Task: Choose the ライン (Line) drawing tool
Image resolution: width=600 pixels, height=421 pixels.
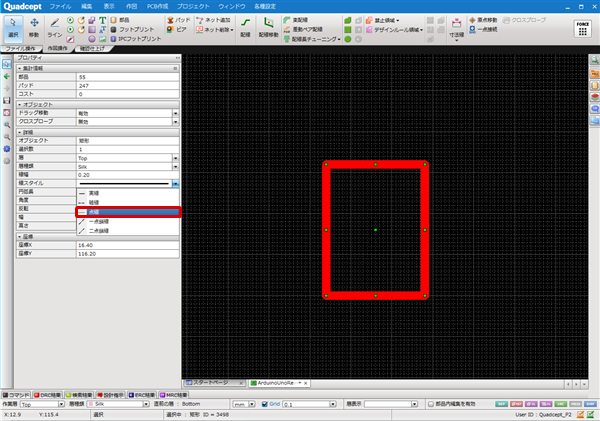Action: coord(55,26)
